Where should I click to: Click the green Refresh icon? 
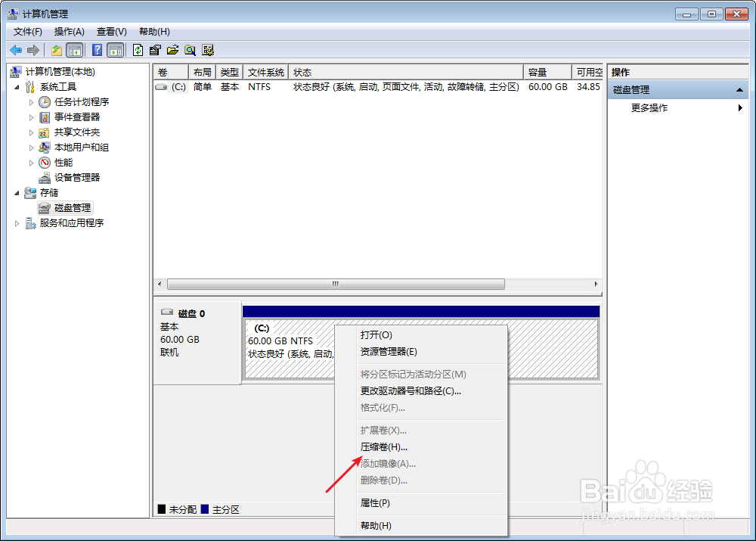pos(138,50)
